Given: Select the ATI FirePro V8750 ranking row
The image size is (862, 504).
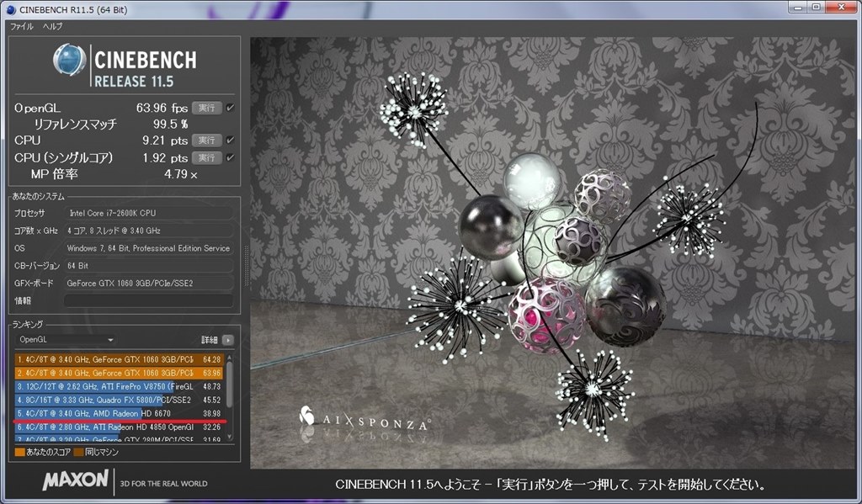Looking at the screenshot, I should pos(119,386).
